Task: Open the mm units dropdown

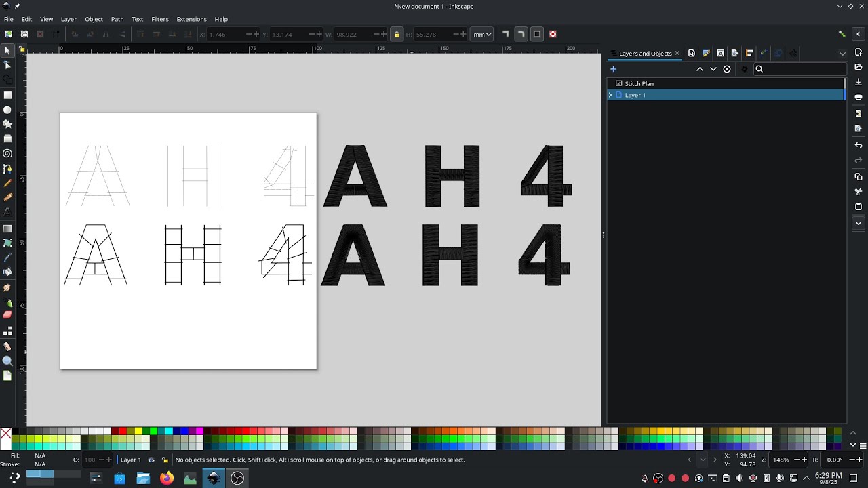Action: (x=482, y=34)
